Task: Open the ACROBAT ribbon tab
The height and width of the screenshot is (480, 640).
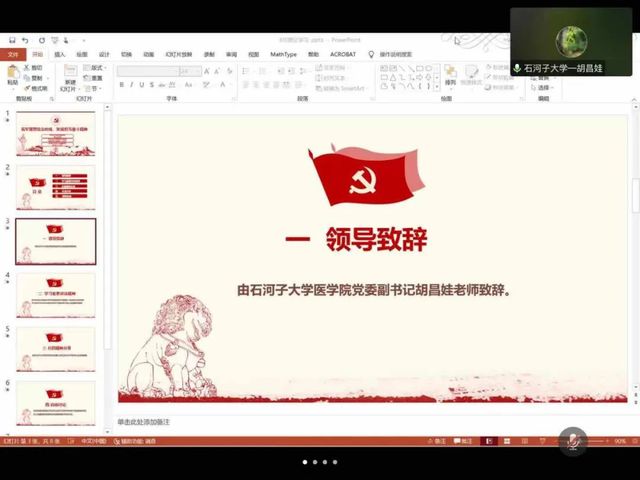Action: pyautogui.click(x=343, y=54)
